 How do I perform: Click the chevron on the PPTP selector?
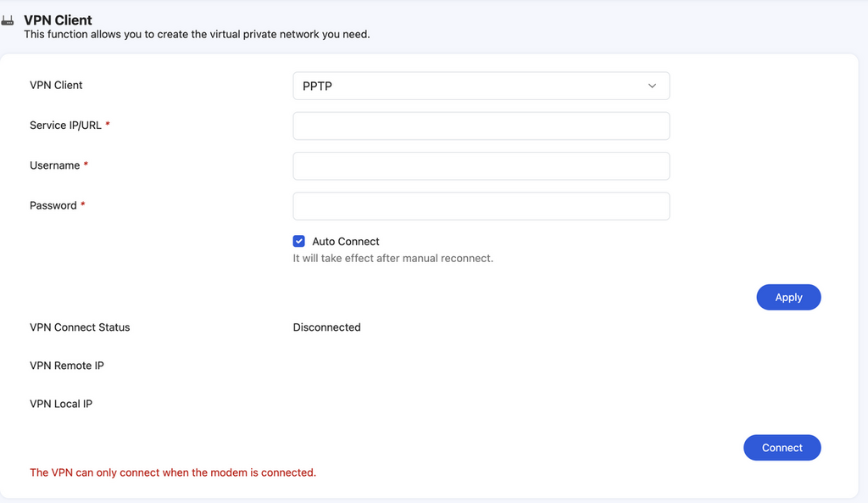coord(652,86)
